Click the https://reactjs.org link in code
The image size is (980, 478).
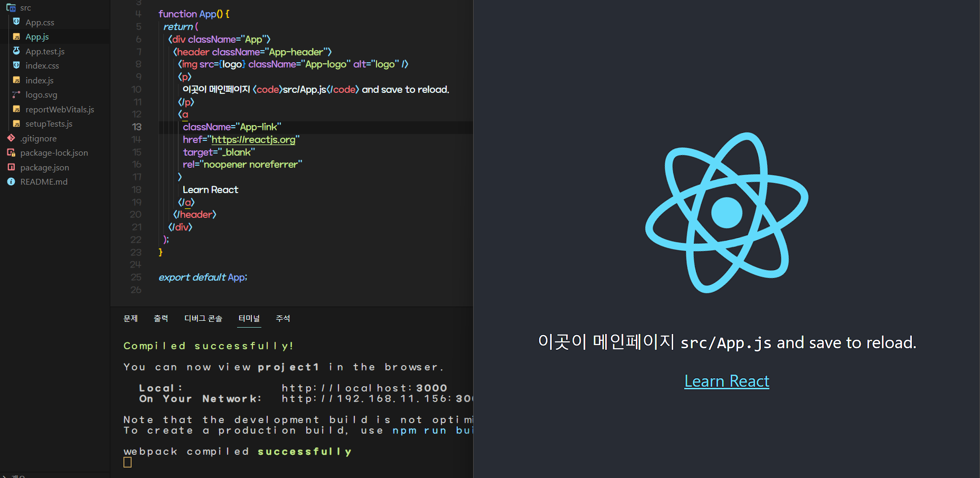253,140
